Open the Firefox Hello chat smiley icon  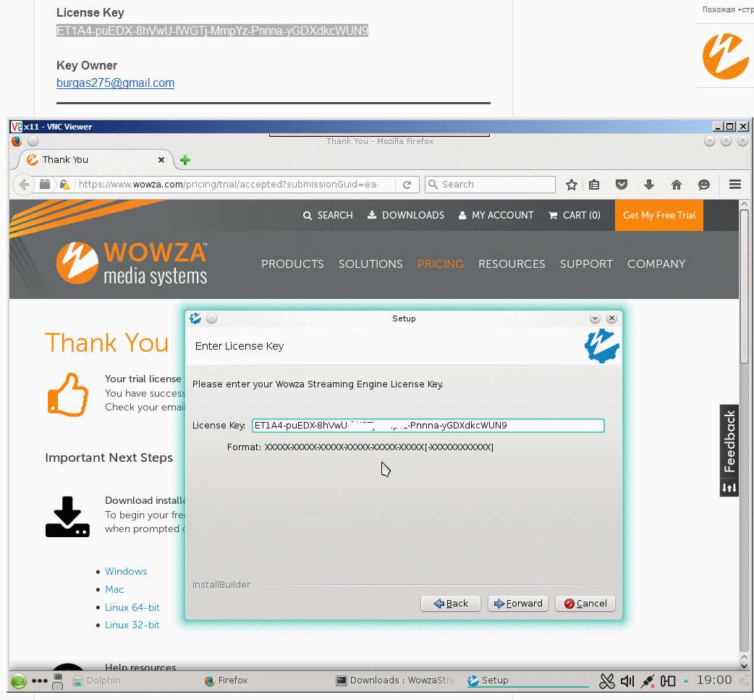click(x=703, y=185)
